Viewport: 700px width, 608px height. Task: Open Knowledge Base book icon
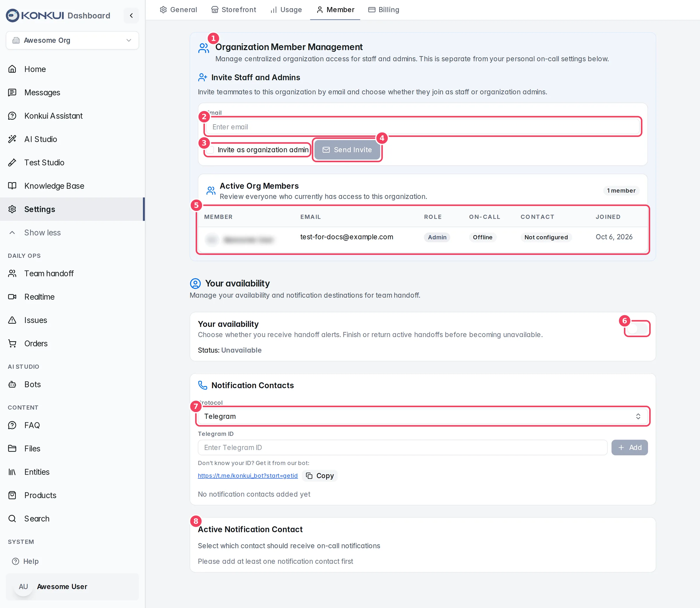coord(12,186)
